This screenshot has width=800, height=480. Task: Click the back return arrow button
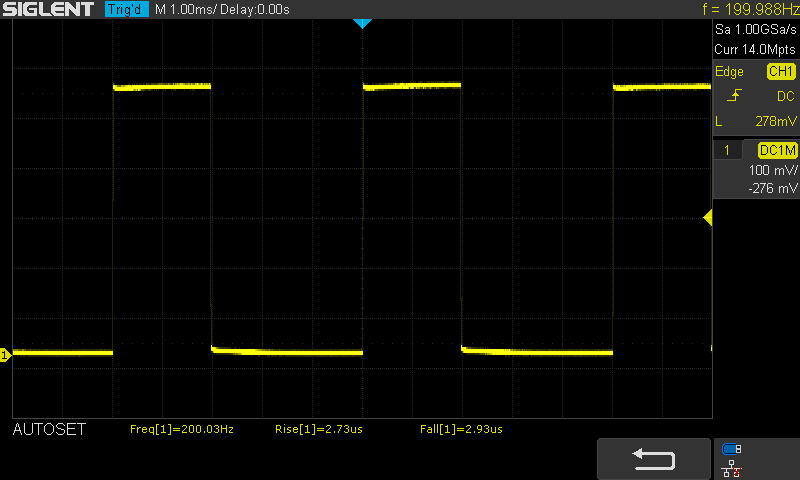(x=654, y=459)
